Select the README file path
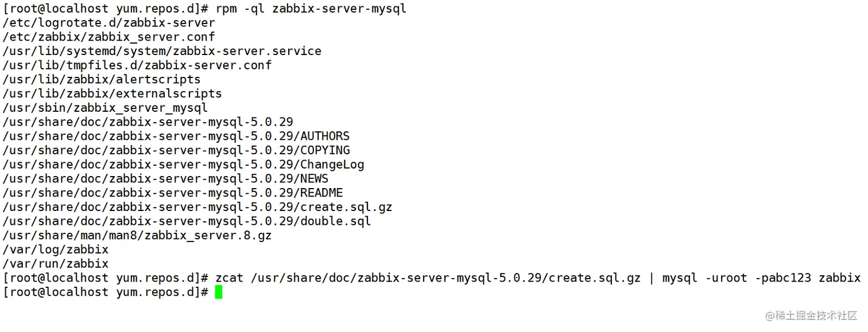Viewport: 868px width, 332px height. (x=173, y=193)
